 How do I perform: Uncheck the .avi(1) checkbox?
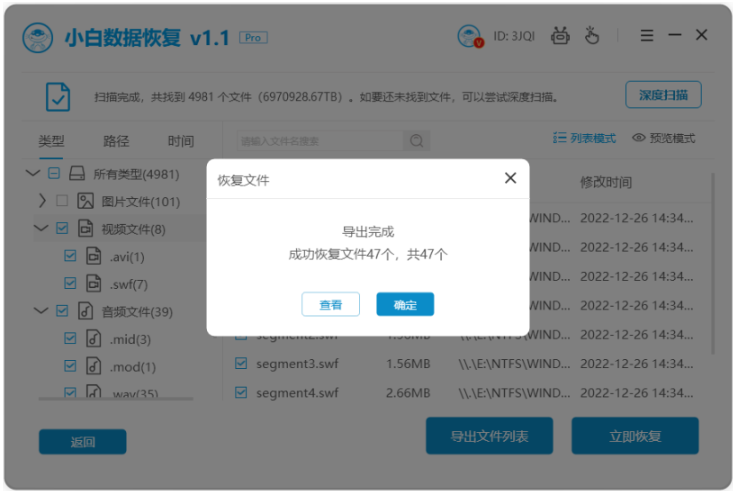pyautogui.click(x=70, y=256)
